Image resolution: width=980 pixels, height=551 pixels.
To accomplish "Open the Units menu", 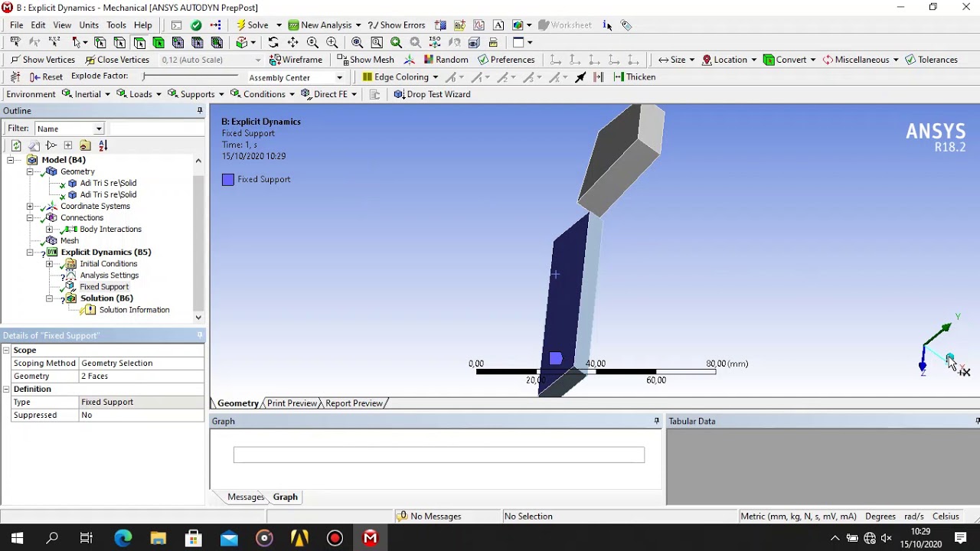I will [89, 25].
